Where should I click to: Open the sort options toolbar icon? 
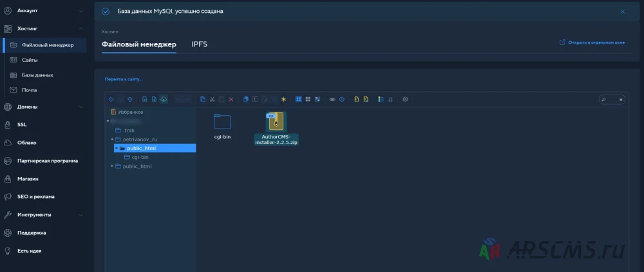click(x=390, y=99)
